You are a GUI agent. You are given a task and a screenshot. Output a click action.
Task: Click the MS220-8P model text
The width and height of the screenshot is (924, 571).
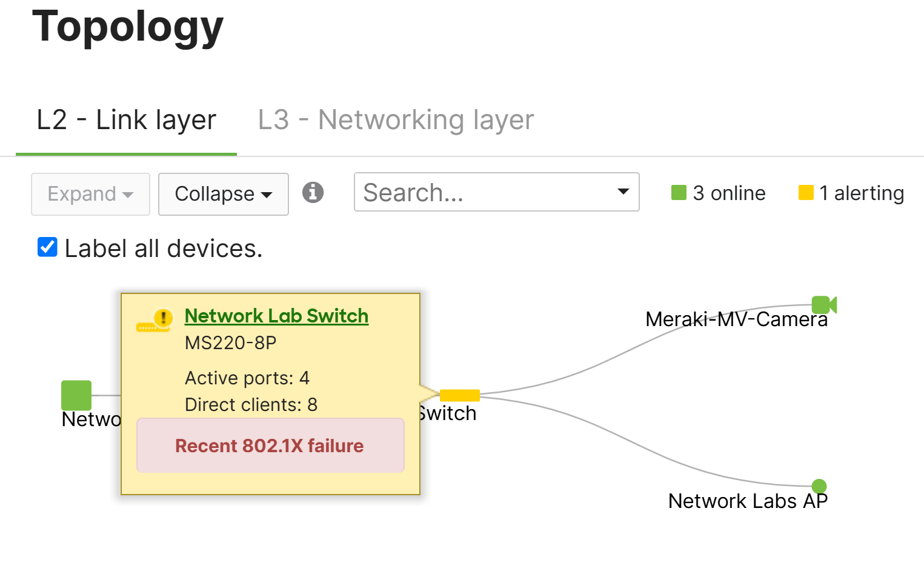coord(231,343)
